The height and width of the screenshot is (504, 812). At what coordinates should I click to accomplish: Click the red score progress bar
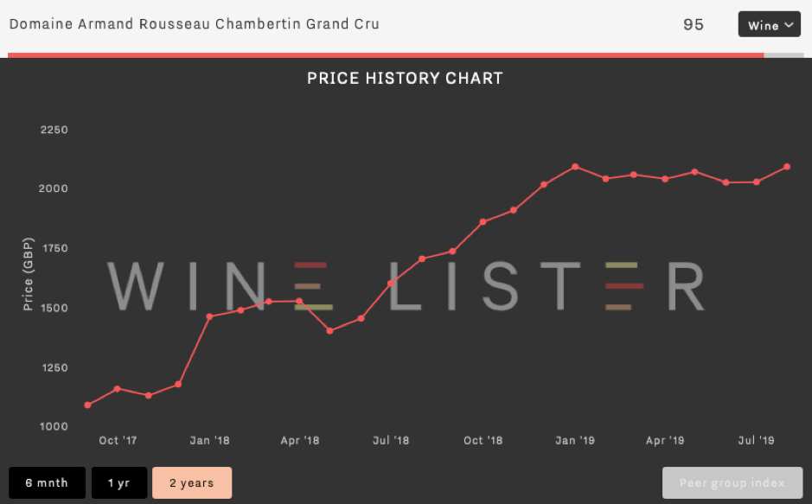[386, 54]
